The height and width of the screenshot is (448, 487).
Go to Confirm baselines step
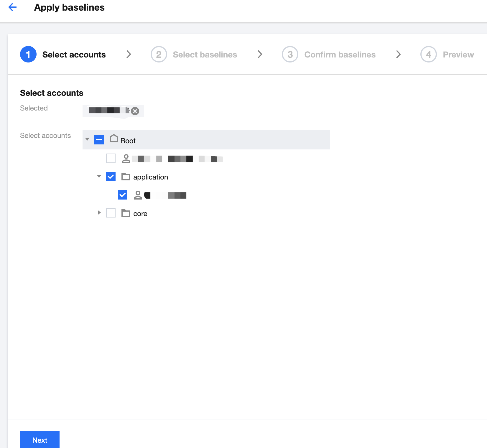pos(340,55)
